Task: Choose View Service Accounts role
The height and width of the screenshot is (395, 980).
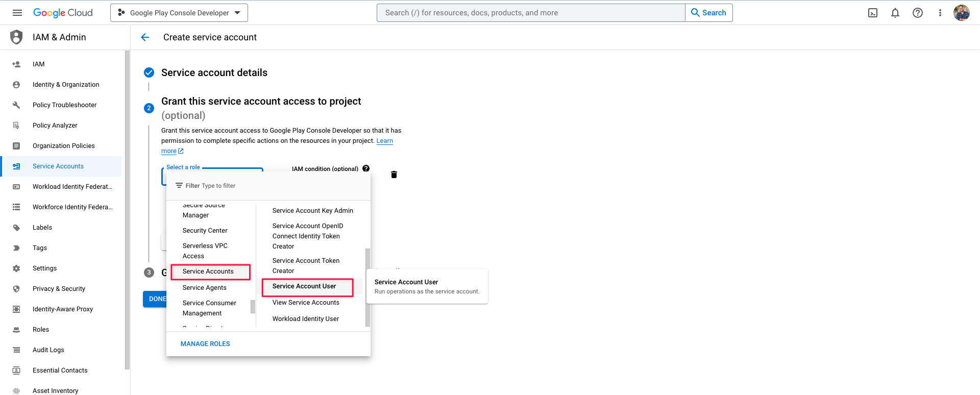Action: point(306,303)
